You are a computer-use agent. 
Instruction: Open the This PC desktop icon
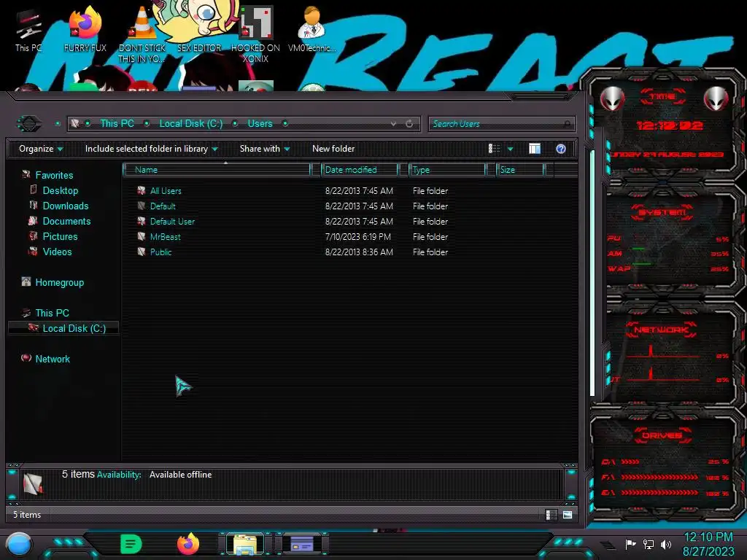tap(28, 30)
